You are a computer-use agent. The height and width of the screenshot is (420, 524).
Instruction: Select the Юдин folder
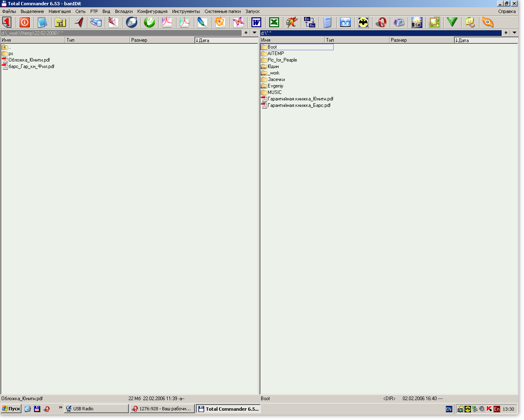click(x=270, y=66)
